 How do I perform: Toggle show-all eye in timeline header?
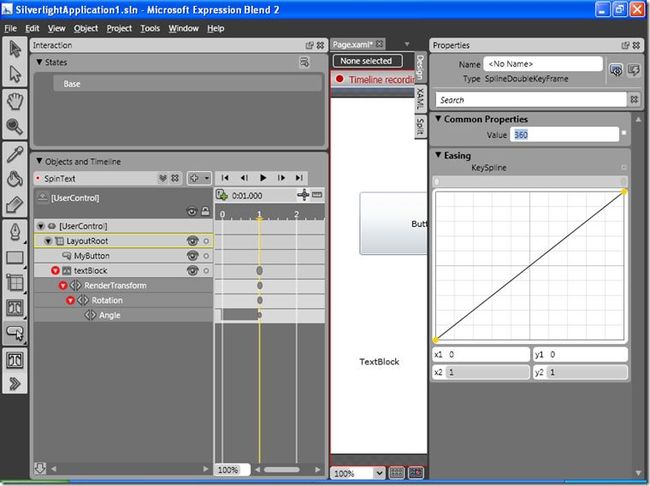pyautogui.click(x=192, y=211)
